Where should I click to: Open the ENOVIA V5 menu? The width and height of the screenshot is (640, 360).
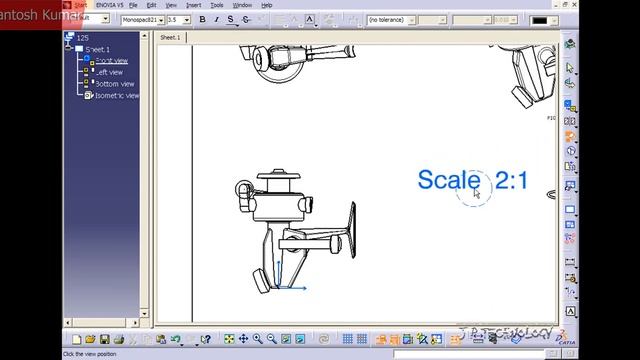[109, 5]
